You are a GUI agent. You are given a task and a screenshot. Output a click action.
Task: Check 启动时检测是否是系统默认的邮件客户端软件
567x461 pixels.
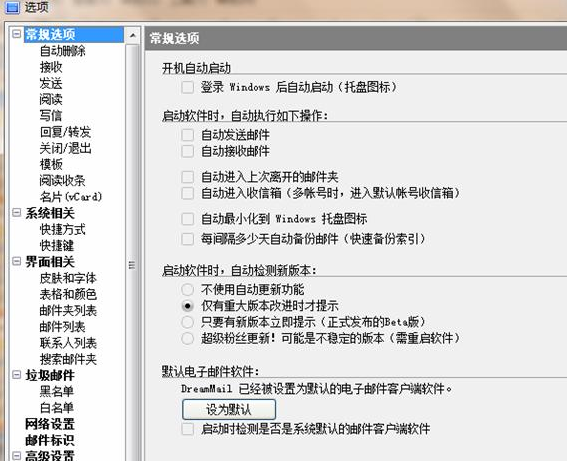187,429
